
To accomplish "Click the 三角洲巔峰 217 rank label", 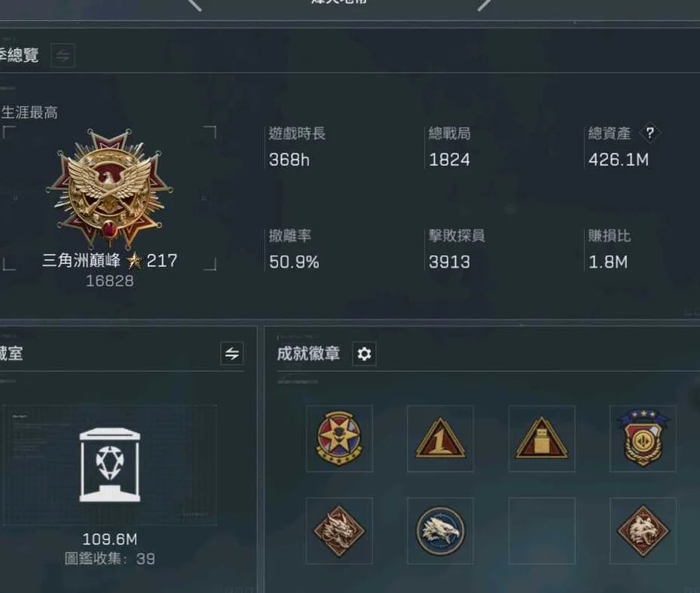I will coord(110,261).
